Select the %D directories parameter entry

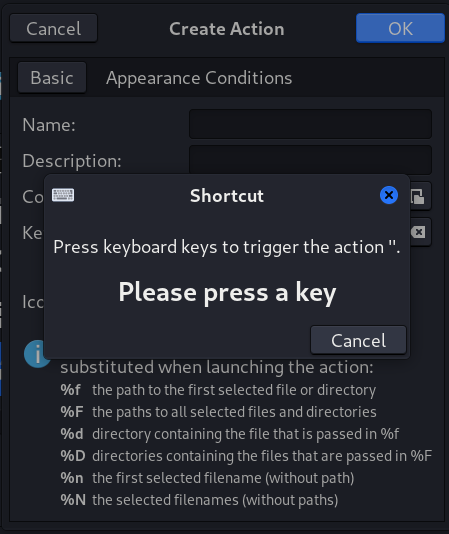(x=246, y=456)
